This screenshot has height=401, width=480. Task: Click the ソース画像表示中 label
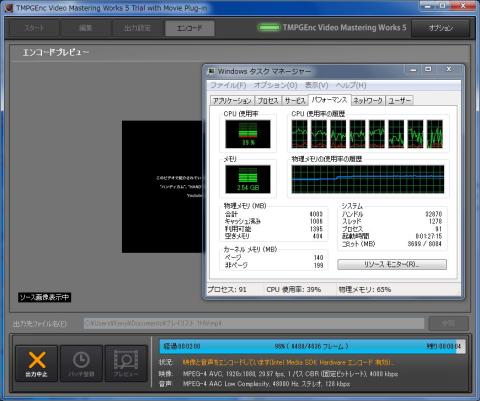coord(44,297)
